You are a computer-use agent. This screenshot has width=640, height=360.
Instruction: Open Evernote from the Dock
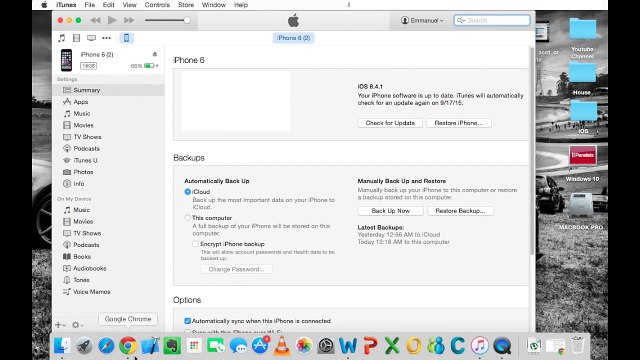[172, 346]
